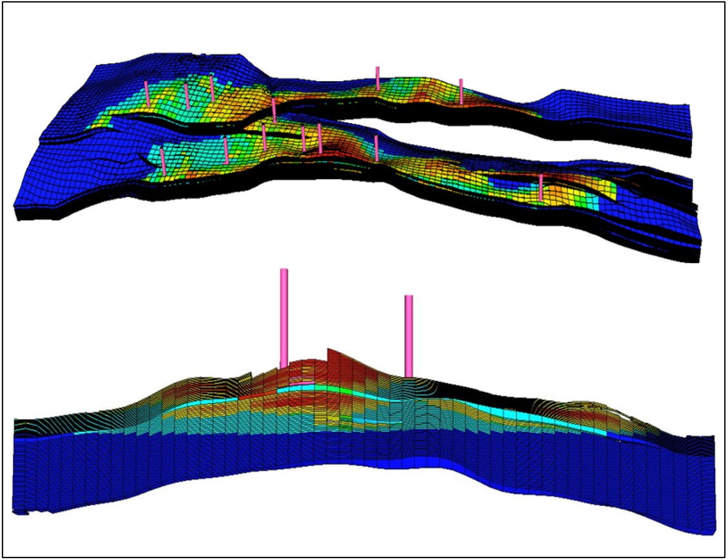Click the rightmost pink well on the upper branch
Screen dimensions: 728x560
click(x=461, y=91)
